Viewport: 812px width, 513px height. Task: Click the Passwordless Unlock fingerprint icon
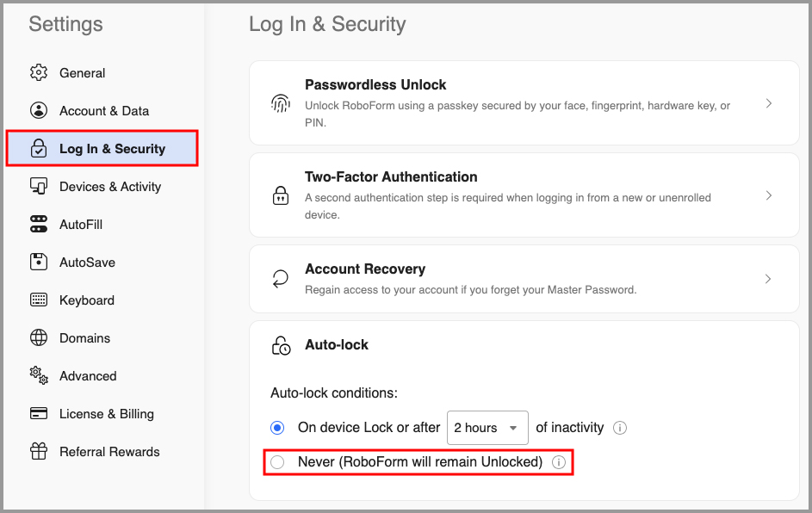[281, 104]
